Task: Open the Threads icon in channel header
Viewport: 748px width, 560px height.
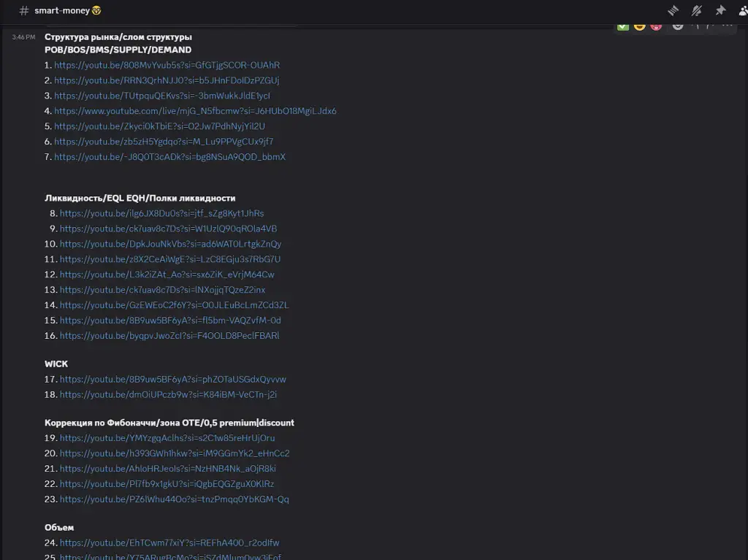Action: (x=673, y=10)
